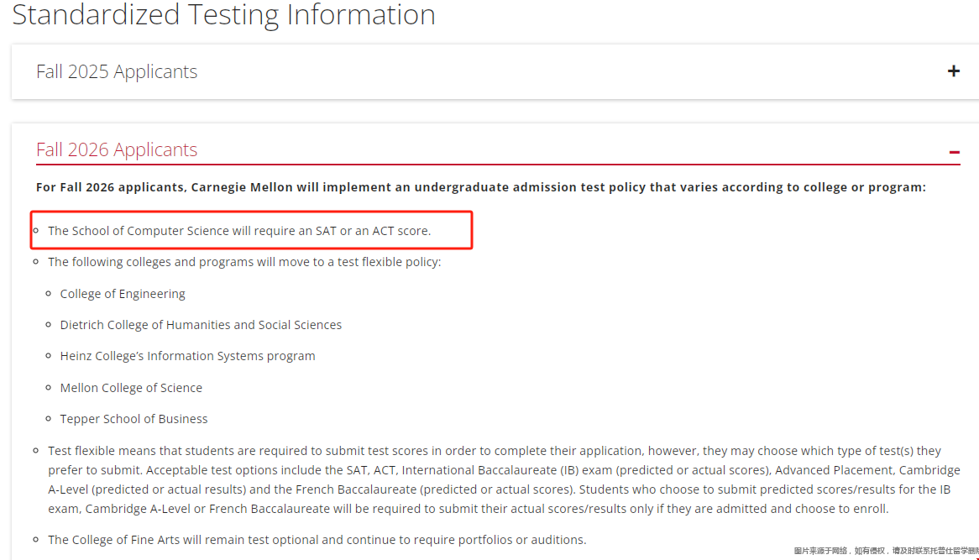Open the Fall 2025 Applicants accordion title
979x560 pixels.
click(x=117, y=71)
